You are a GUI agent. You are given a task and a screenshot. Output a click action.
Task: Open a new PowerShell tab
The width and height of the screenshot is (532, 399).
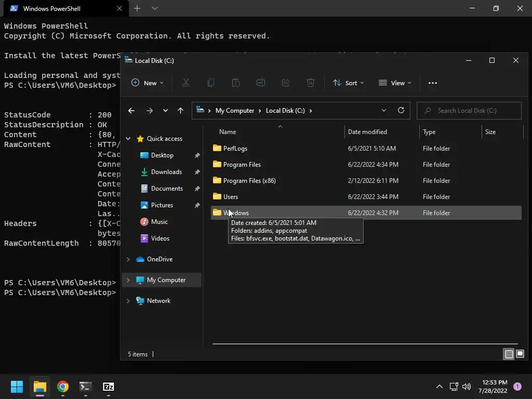pyautogui.click(x=137, y=8)
